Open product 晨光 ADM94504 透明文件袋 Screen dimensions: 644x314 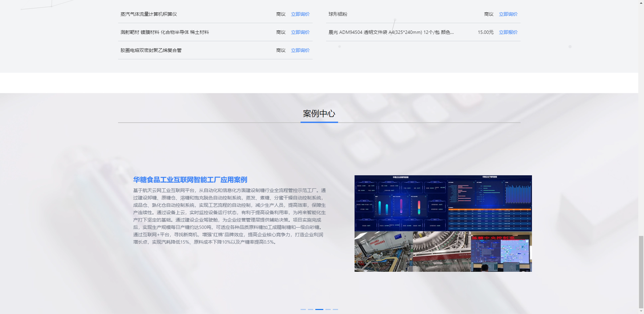tap(391, 32)
